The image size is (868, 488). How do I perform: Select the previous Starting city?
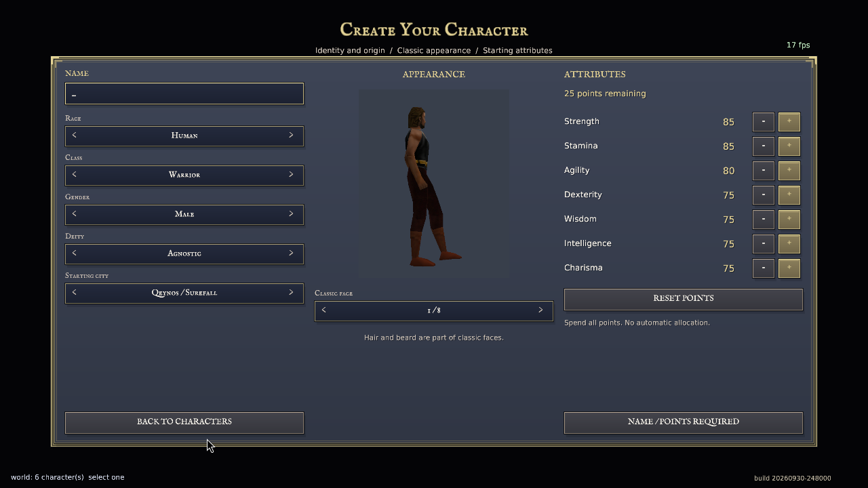(x=75, y=293)
